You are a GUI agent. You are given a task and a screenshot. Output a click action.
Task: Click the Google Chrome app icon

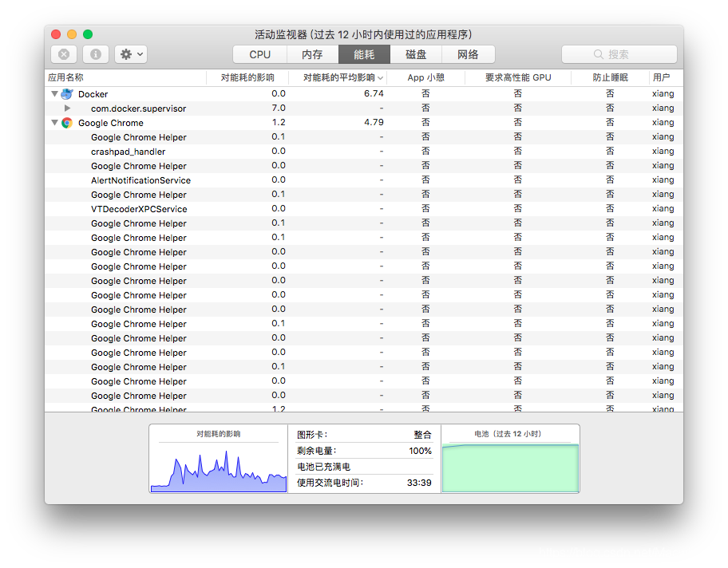(67, 123)
